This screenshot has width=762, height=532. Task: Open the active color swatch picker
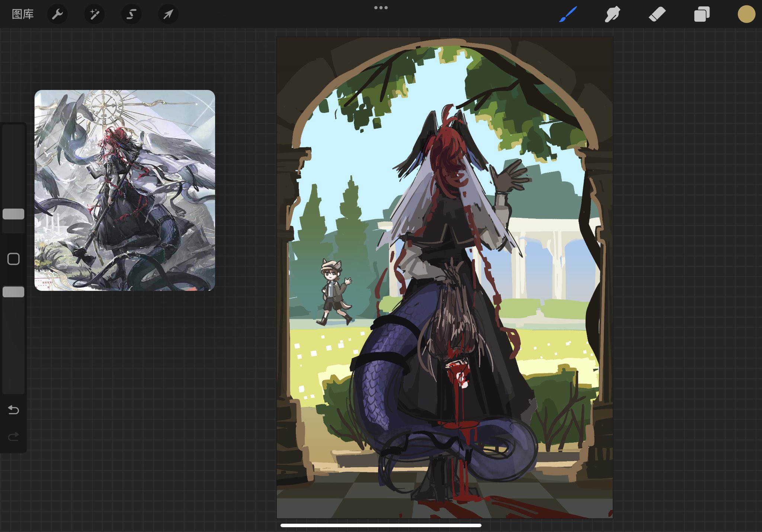pyautogui.click(x=746, y=14)
